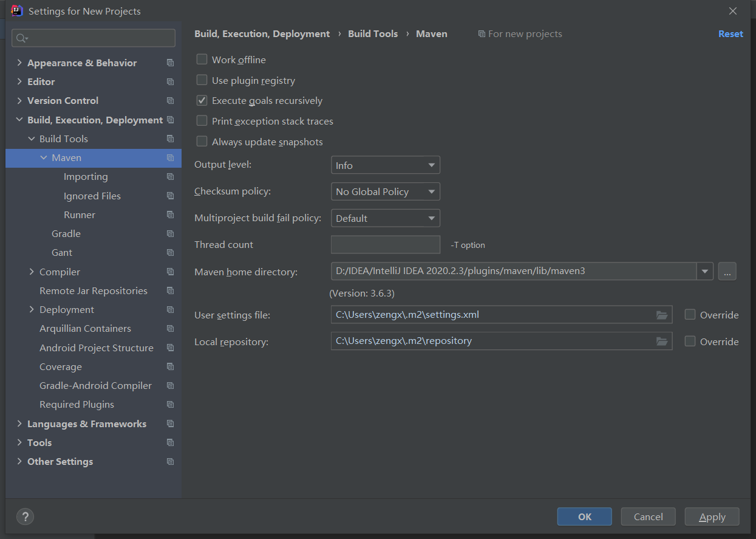Check Override for User settings file

(x=690, y=315)
